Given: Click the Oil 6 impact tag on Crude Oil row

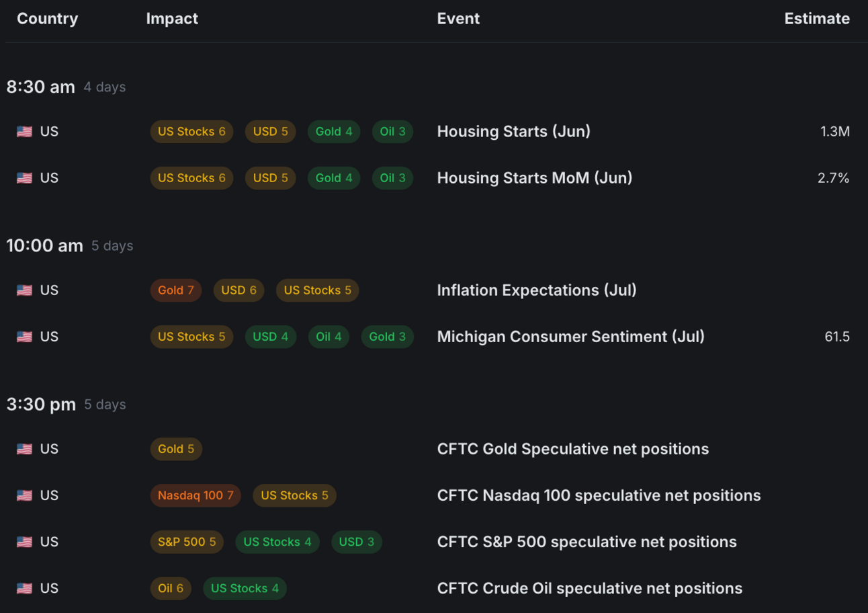Looking at the screenshot, I should click(171, 588).
